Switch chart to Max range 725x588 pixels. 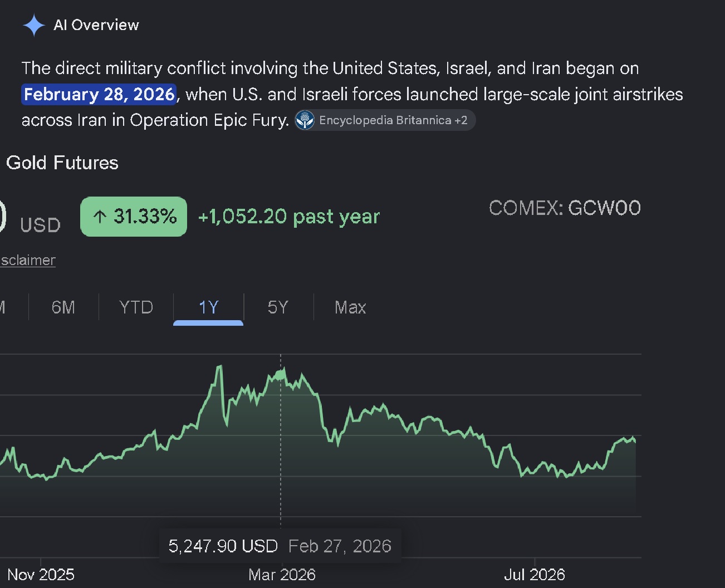click(350, 307)
